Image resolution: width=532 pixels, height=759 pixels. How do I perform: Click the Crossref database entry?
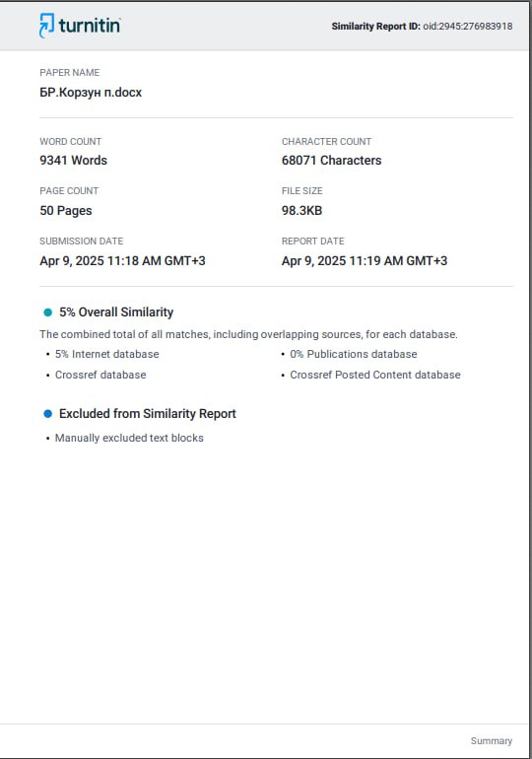click(100, 375)
